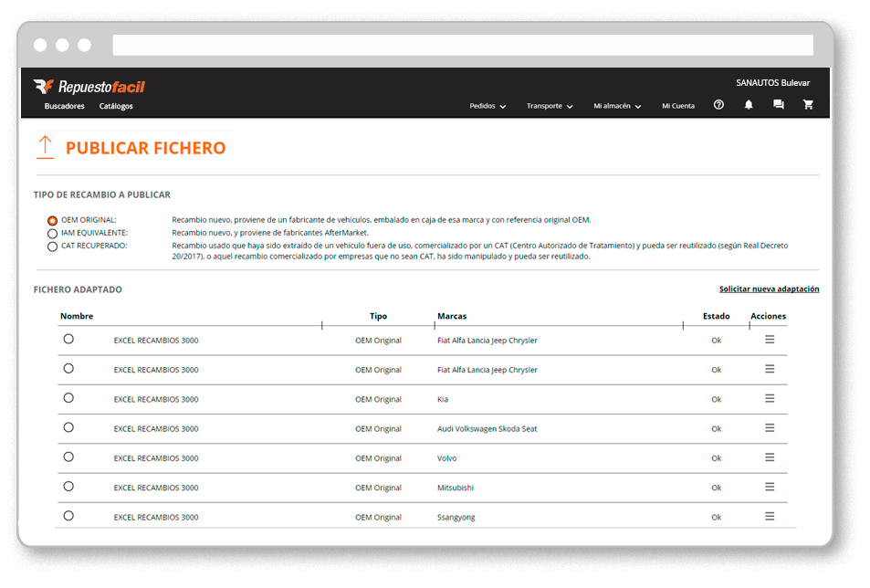Open notifications bell icon

point(749,105)
